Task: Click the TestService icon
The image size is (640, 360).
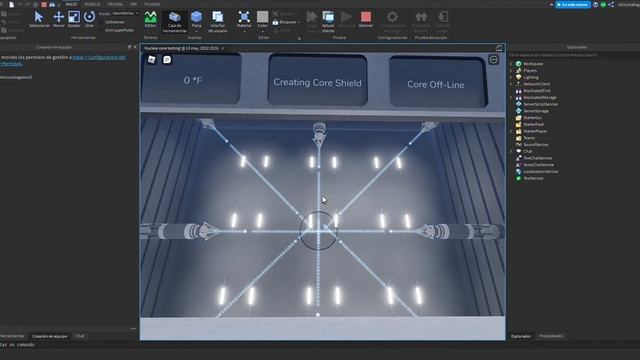Action: point(518,178)
